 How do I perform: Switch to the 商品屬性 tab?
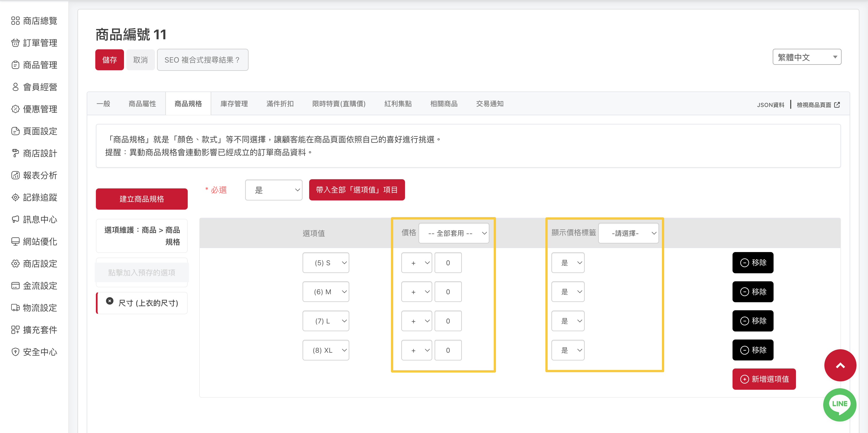click(142, 104)
